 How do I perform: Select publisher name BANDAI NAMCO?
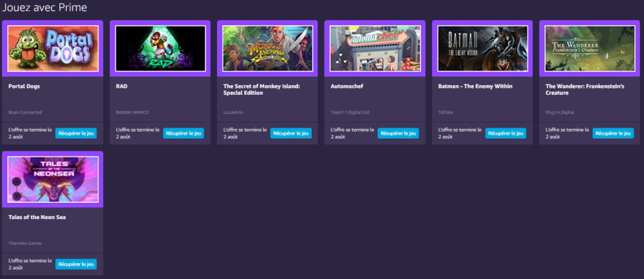[x=132, y=112]
